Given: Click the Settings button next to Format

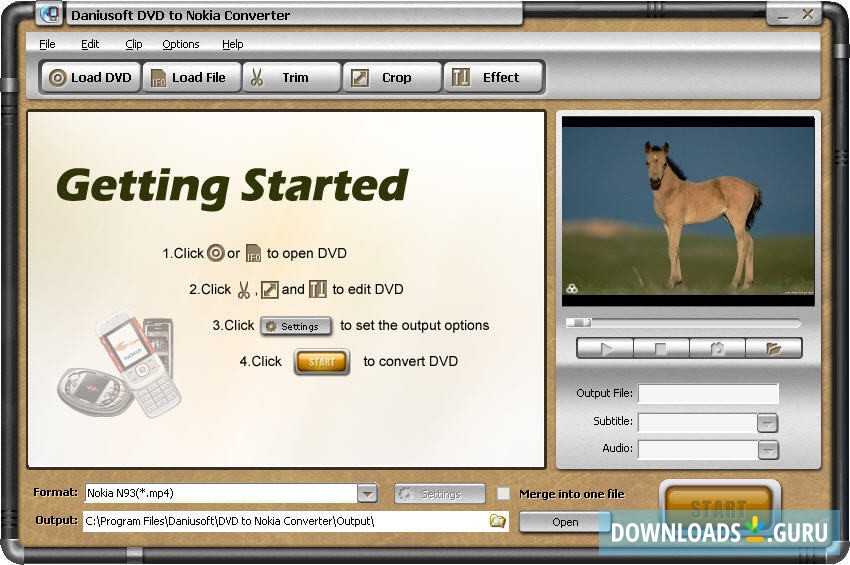Looking at the screenshot, I should click(x=440, y=494).
